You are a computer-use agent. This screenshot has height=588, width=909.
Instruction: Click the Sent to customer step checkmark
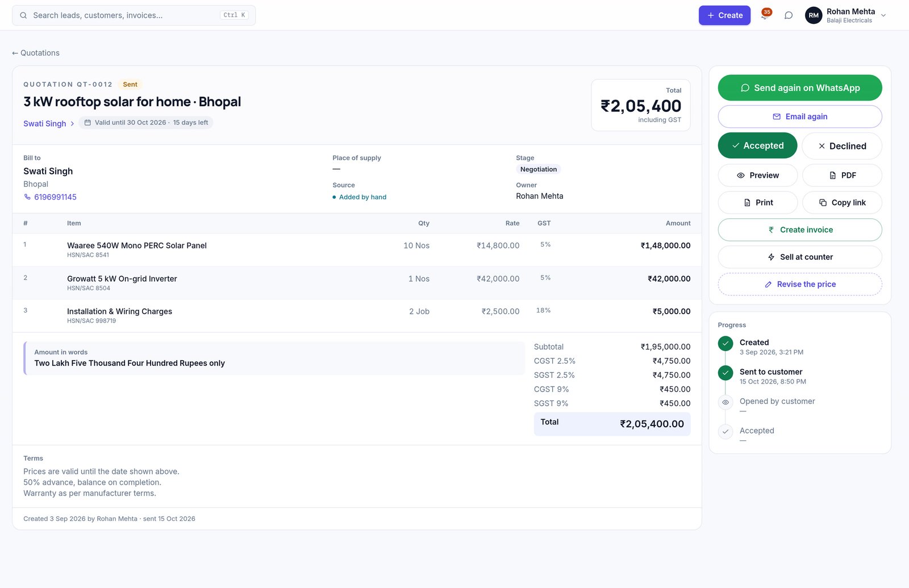725,373
